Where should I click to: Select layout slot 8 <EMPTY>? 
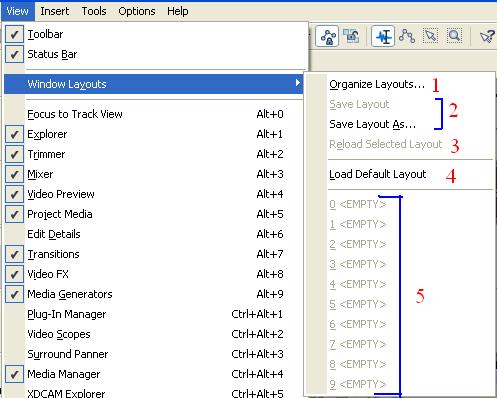tap(358, 364)
